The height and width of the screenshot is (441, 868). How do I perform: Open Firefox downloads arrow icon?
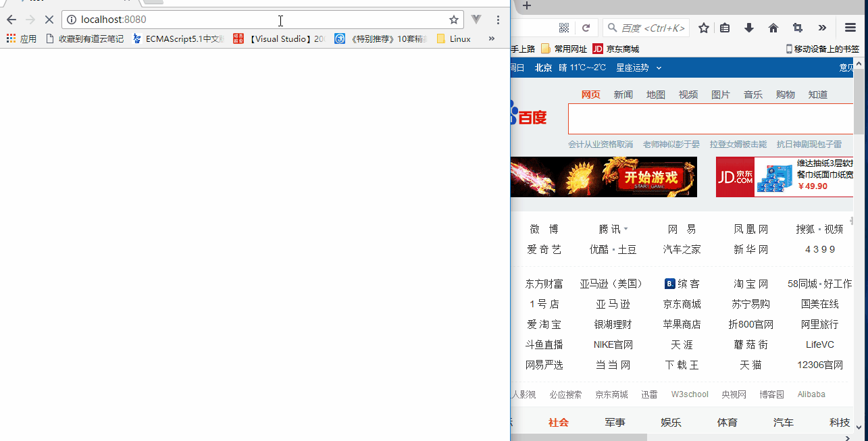[x=748, y=28]
